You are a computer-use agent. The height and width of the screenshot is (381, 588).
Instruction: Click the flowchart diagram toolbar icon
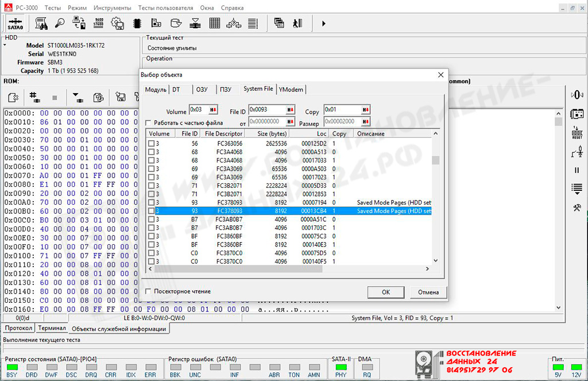point(234,23)
